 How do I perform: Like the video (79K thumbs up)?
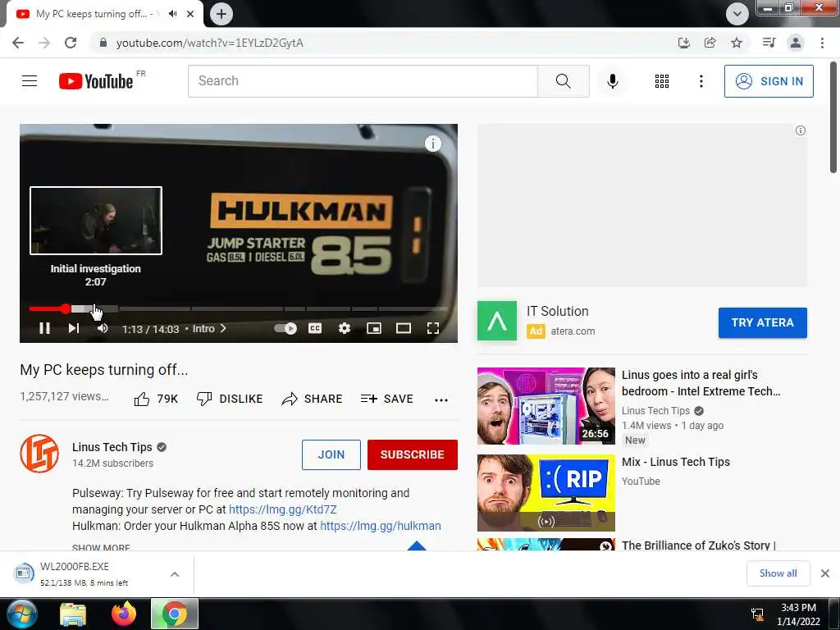click(156, 399)
